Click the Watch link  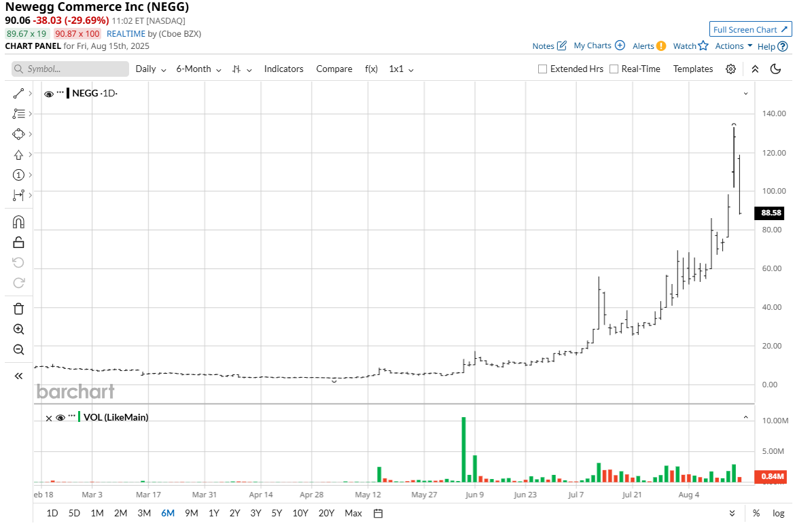click(685, 46)
